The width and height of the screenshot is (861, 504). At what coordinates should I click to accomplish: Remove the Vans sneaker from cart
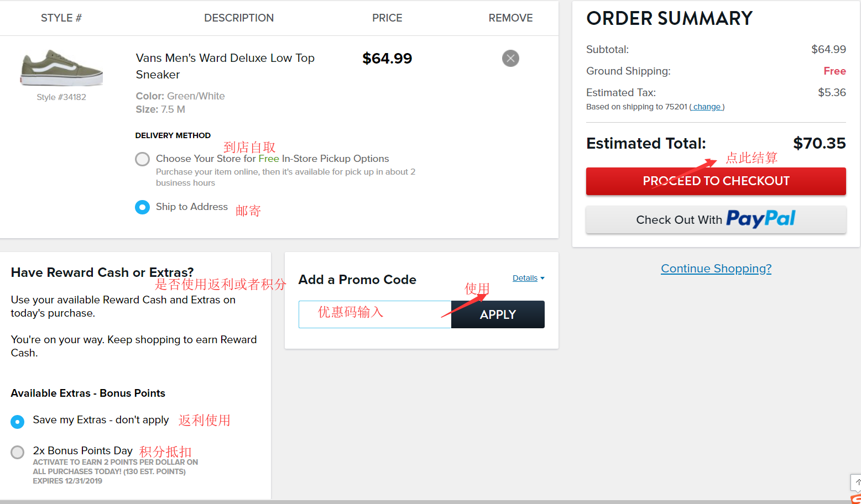(510, 58)
